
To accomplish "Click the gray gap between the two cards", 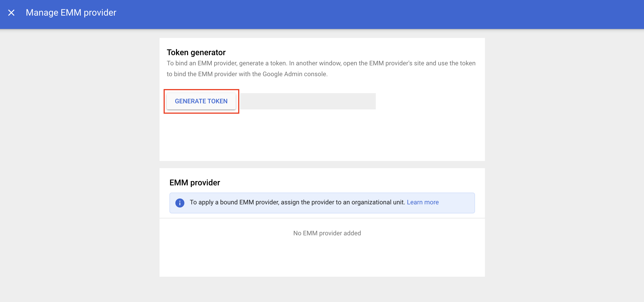I will [322, 165].
